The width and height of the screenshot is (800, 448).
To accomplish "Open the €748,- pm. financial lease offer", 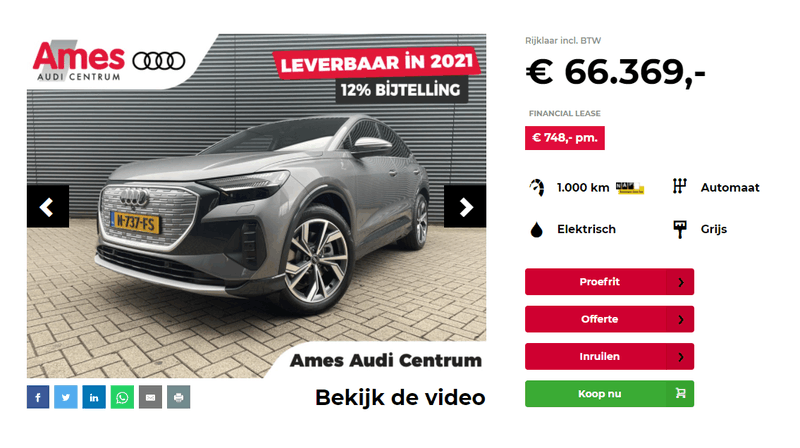I will point(565,138).
